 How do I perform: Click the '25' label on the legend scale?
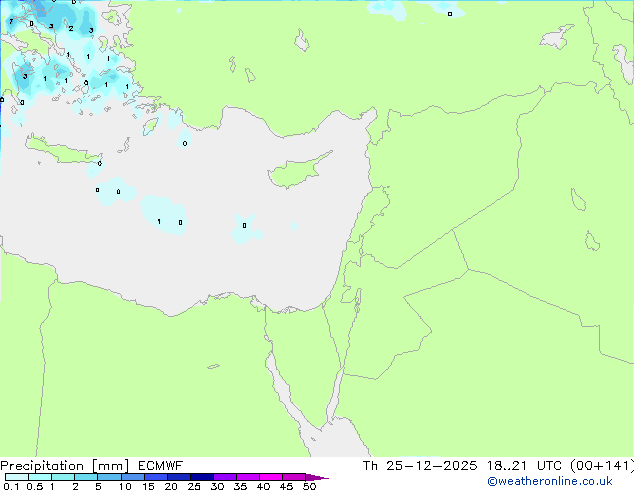pos(194,486)
